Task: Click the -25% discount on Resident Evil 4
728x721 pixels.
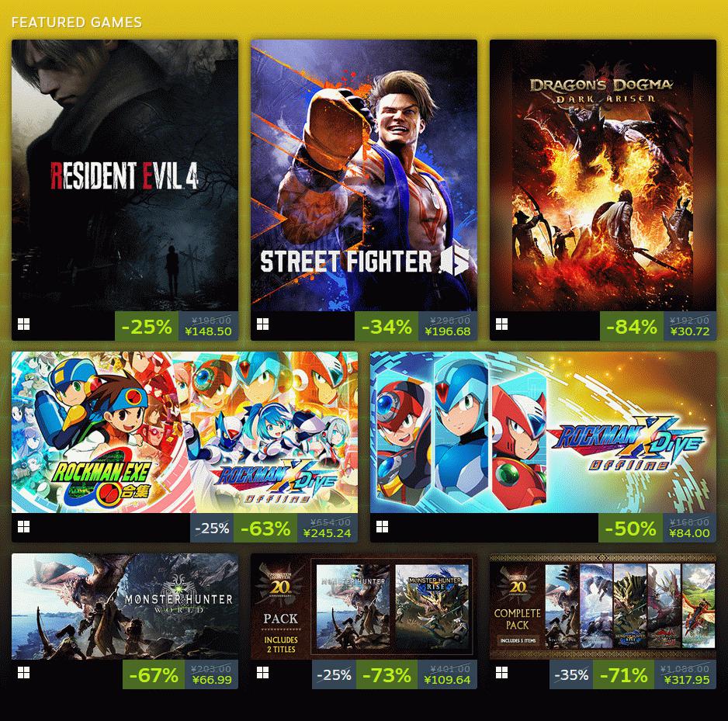Action: point(147,327)
